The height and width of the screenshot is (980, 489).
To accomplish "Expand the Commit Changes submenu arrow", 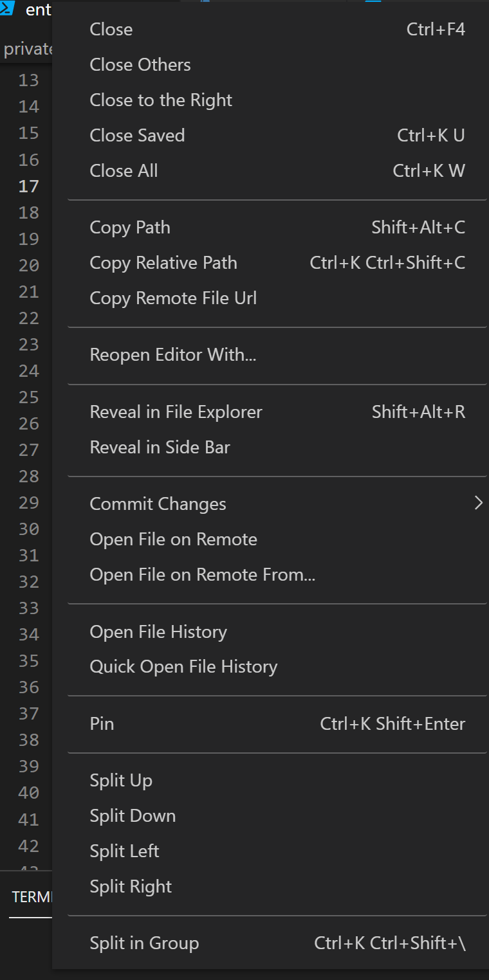I will point(478,504).
